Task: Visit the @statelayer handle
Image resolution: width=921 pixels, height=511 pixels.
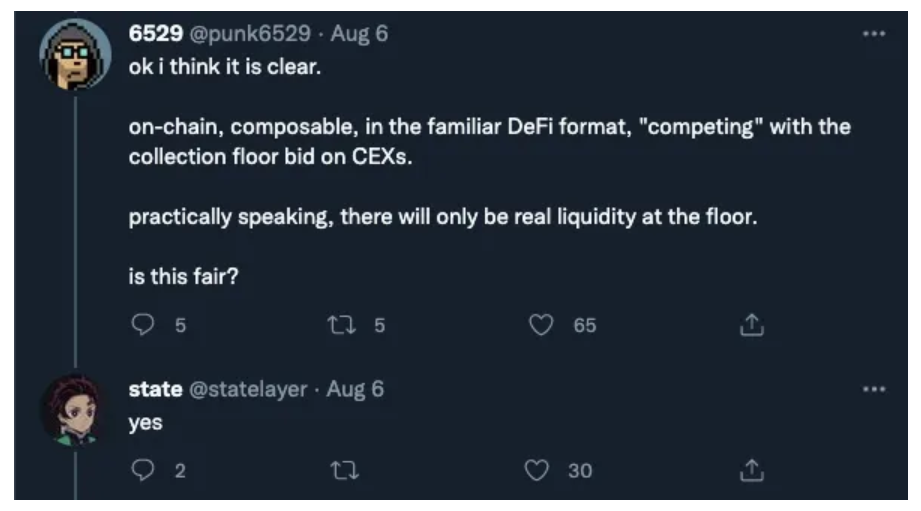Action: coord(242,390)
